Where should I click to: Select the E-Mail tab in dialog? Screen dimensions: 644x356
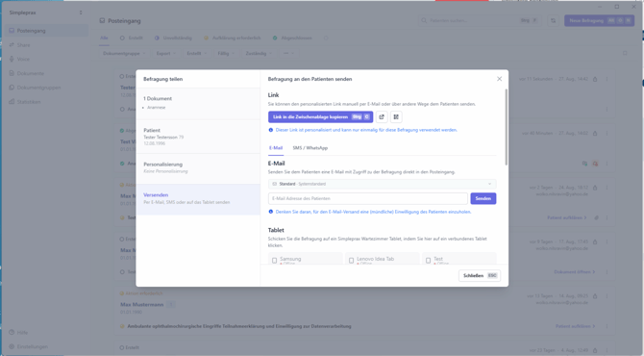tap(276, 148)
